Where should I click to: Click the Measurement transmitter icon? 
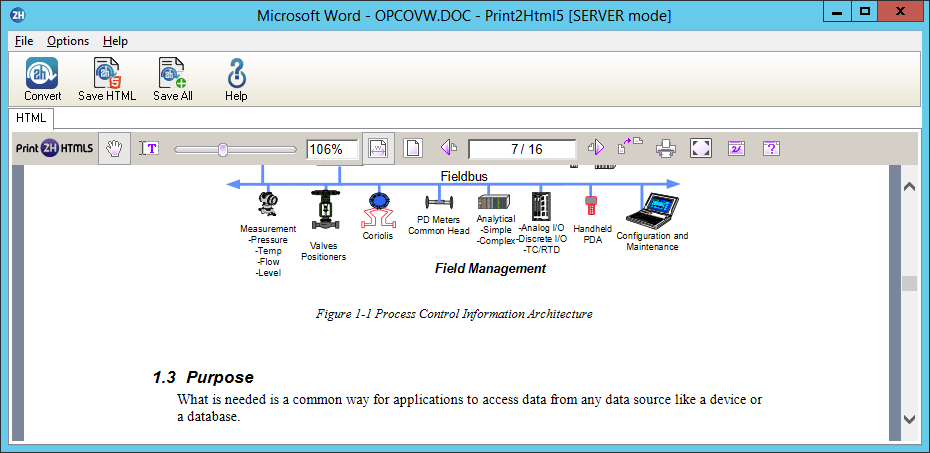tap(268, 204)
